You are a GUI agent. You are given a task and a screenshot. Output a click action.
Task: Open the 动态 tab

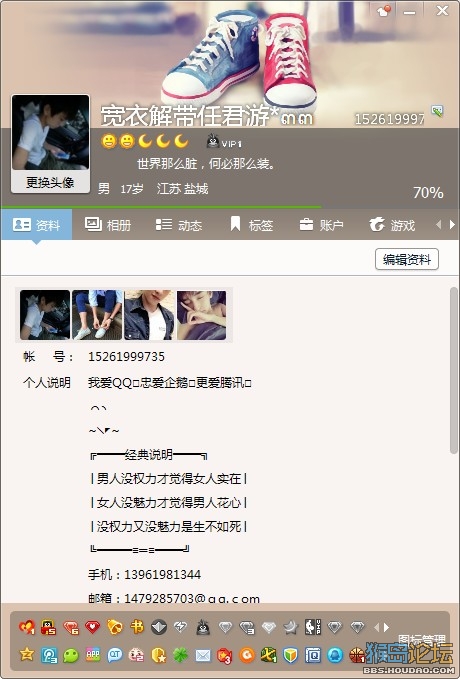click(x=179, y=225)
